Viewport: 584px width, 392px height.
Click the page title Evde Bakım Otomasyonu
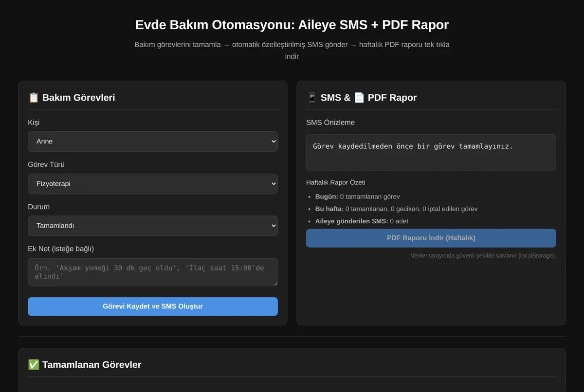click(292, 25)
